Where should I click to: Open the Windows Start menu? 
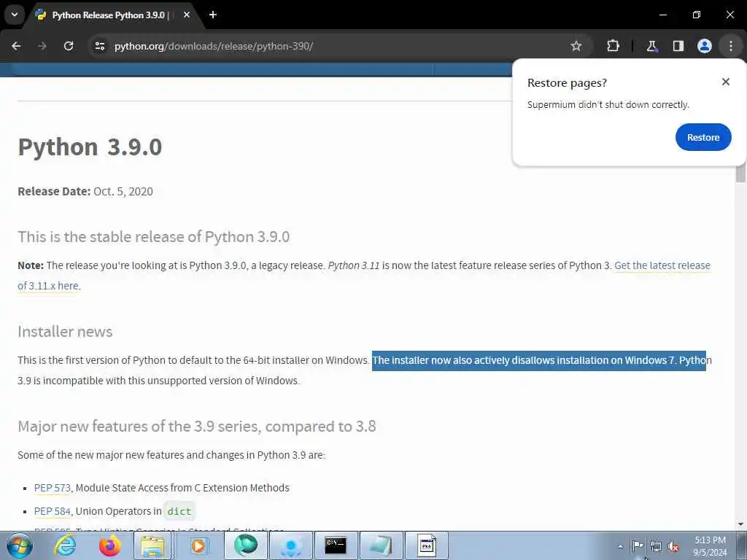click(x=20, y=545)
